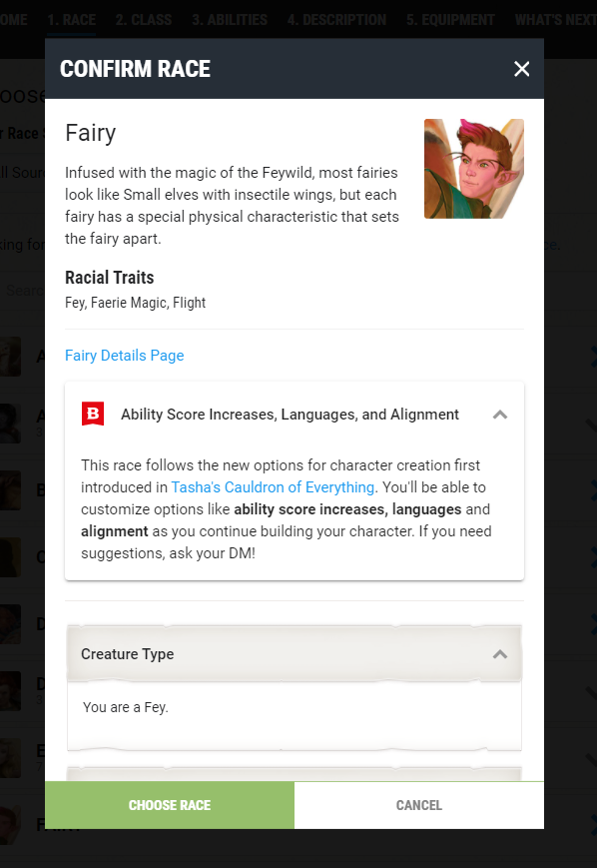Confirm with the Choose Race button
The image size is (597, 868).
(170, 805)
